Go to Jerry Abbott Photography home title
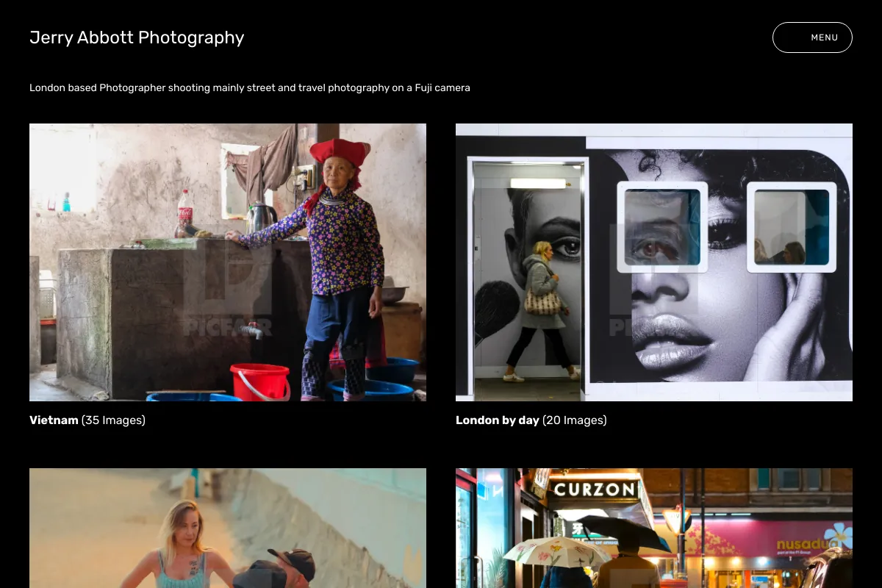Screen dimensions: 882x588 (137, 37)
